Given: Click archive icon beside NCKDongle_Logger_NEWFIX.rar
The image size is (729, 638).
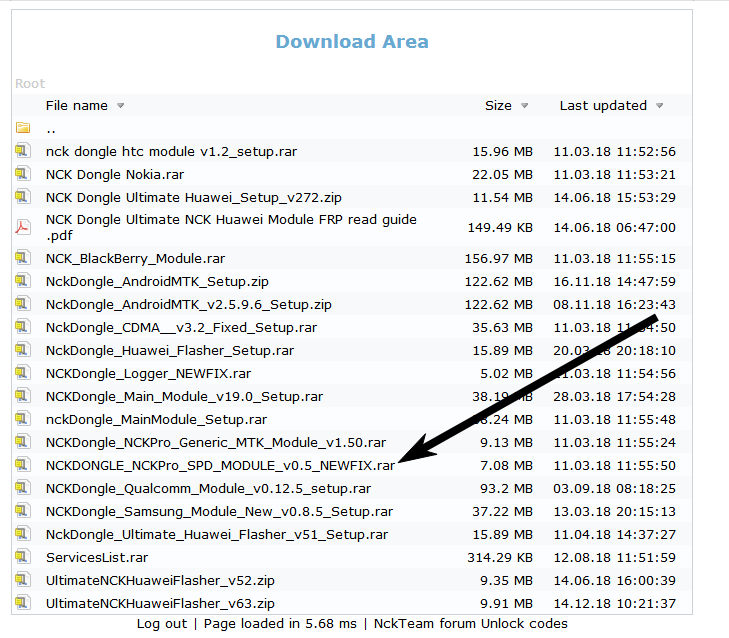Looking at the screenshot, I should [x=23, y=372].
